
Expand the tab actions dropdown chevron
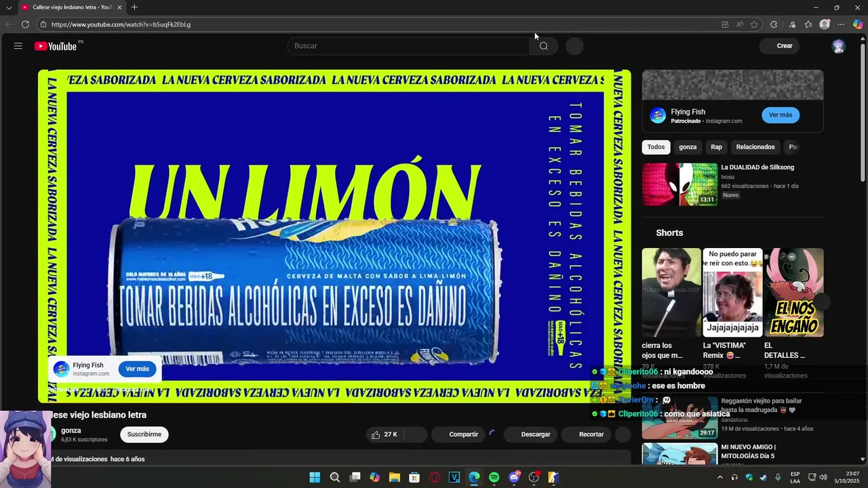pyautogui.click(x=9, y=7)
